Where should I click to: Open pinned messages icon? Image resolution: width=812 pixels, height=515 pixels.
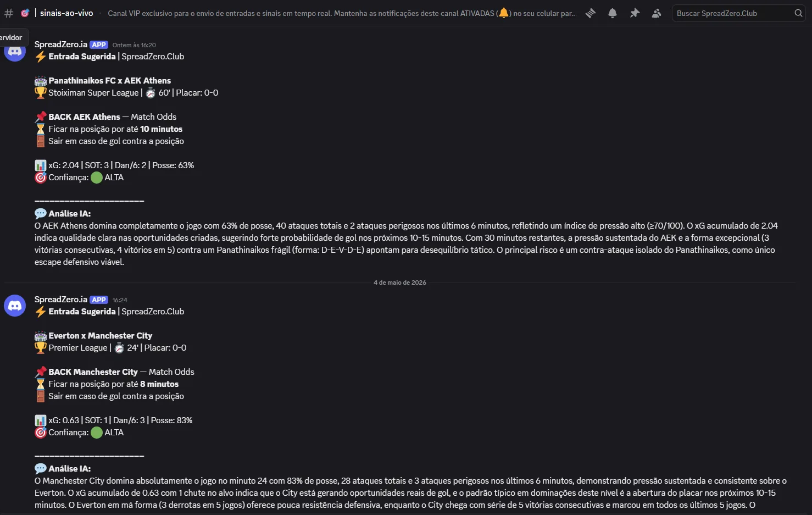(x=635, y=13)
